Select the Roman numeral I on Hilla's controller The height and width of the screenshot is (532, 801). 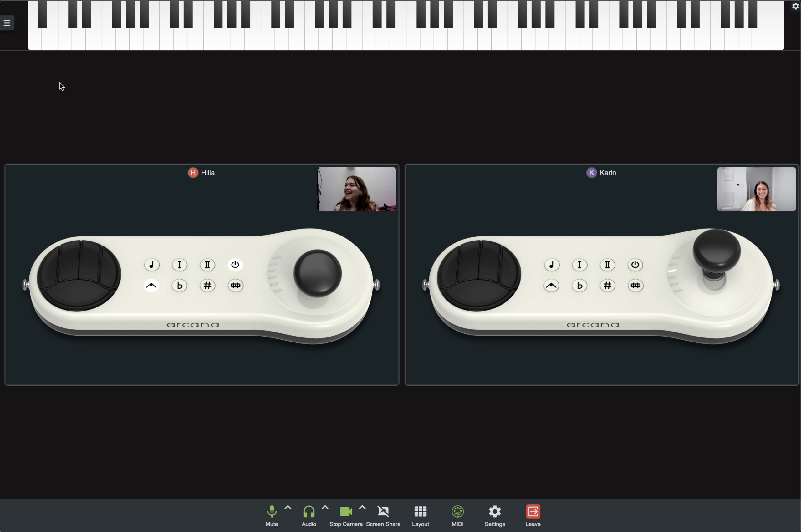pos(180,265)
